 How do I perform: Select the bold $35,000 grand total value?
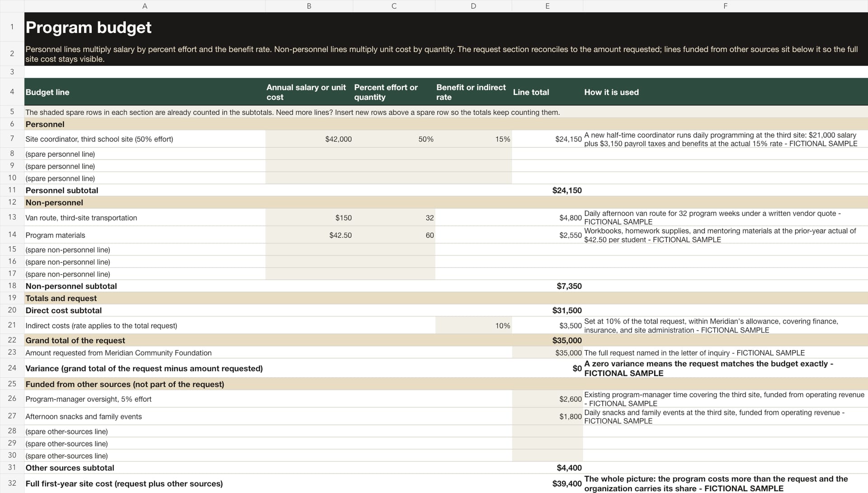tap(547, 340)
